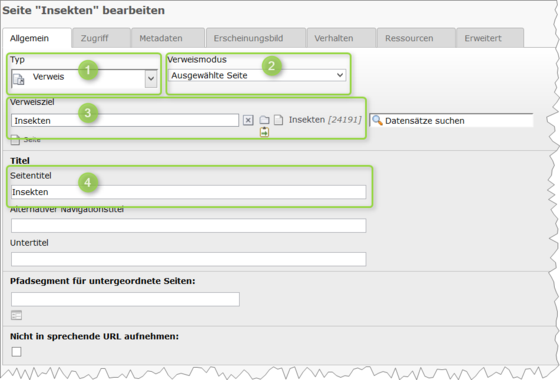Image resolution: width=560 pixels, height=380 pixels.
Task: Click the Seite page icon below Verweisziel
Action: pos(15,140)
